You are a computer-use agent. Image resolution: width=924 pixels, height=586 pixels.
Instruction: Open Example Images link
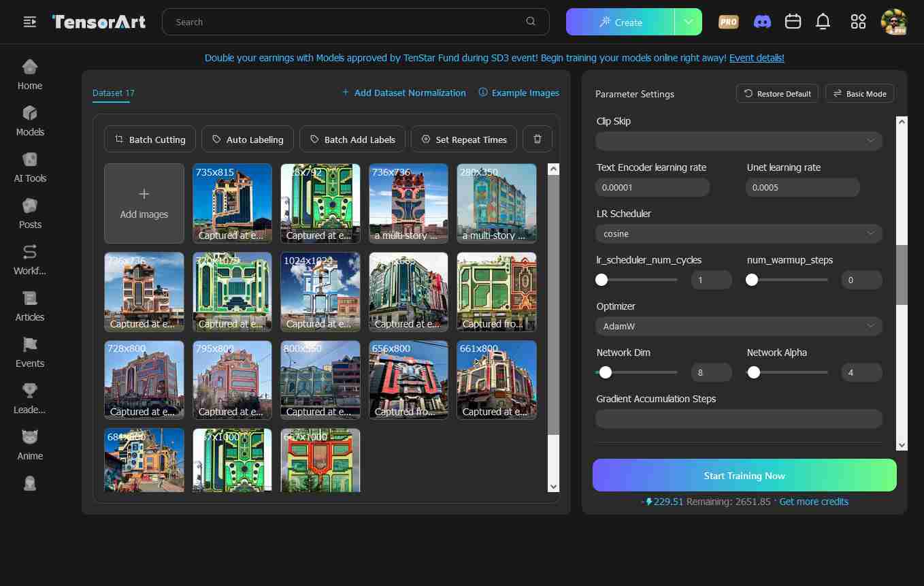[x=519, y=93]
